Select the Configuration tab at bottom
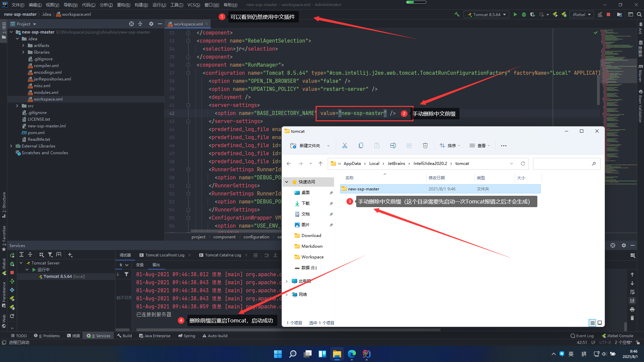Image resolution: width=644 pixels, height=362 pixels. click(x=257, y=236)
